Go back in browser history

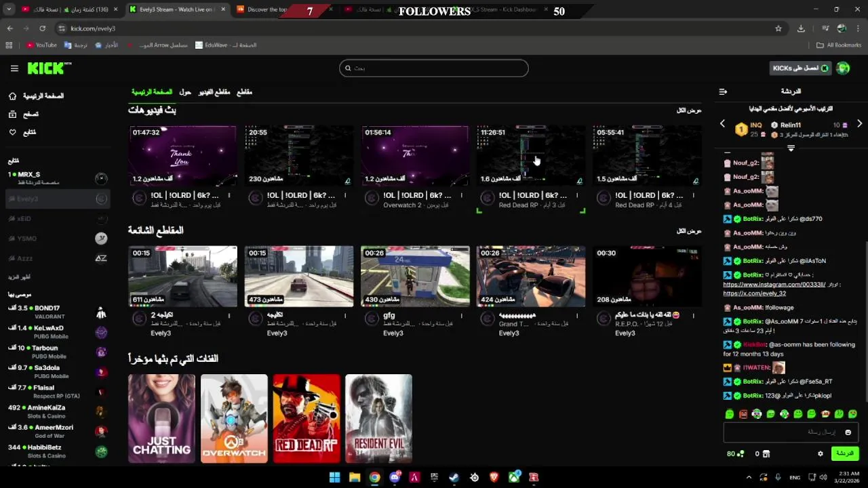[x=9, y=28]
